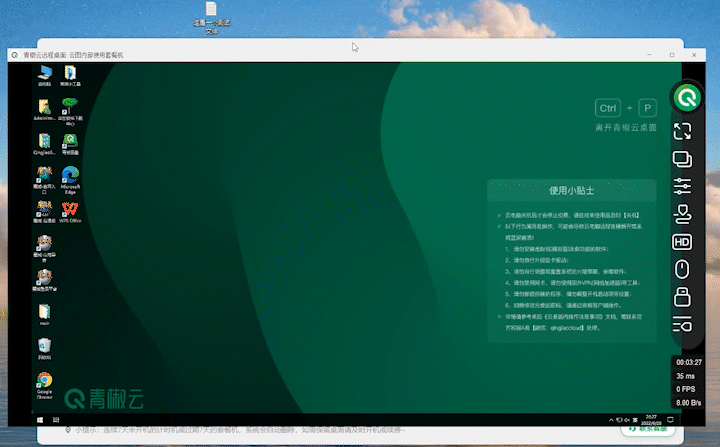Click the P key hint box
720x447 pixels.
pos(647,108)
